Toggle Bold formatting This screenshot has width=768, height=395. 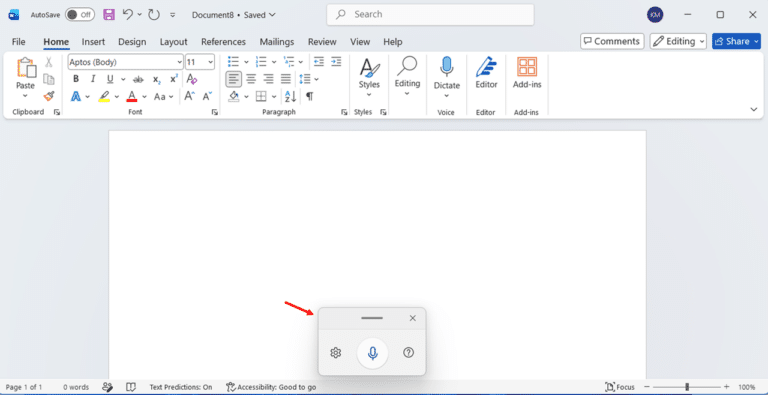[x=76, y=79]
